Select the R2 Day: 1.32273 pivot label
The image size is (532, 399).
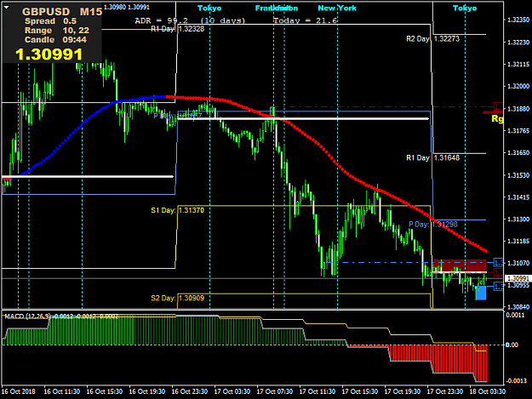[x=433, y=39]
